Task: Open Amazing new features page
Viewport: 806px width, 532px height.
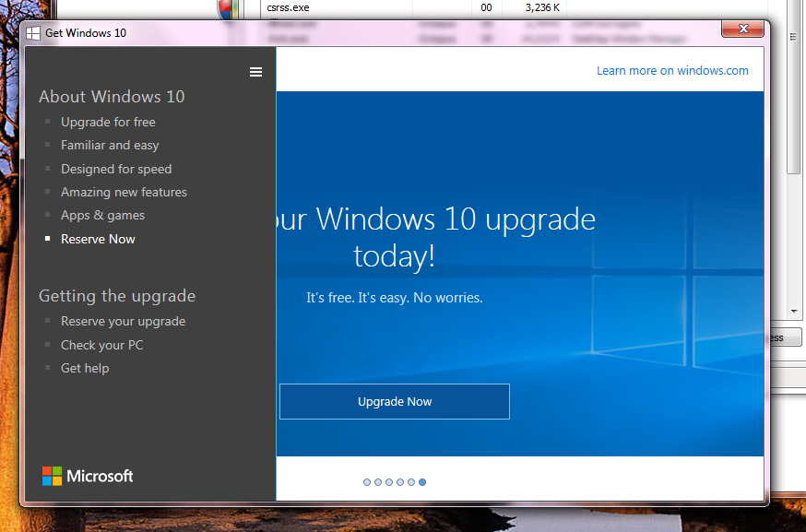Action: 124,193
